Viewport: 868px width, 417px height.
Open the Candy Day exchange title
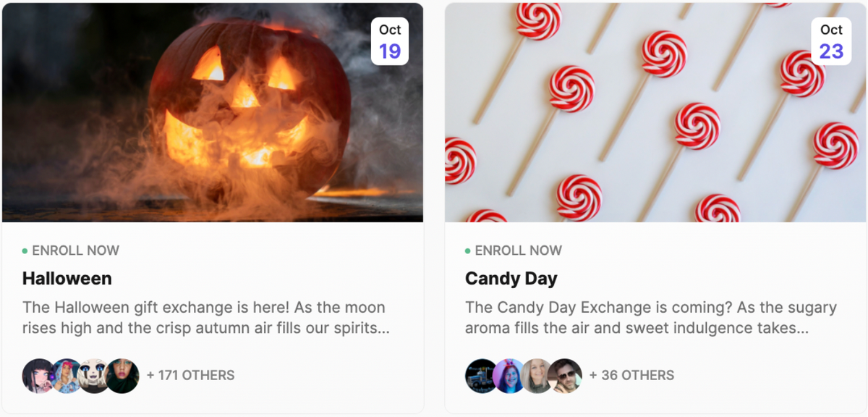pos(511,278)
